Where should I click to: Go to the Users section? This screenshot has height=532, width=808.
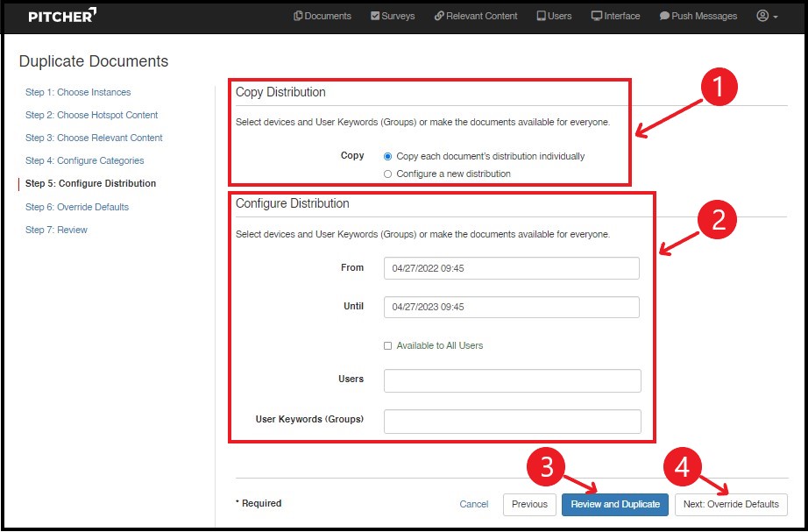(x=554, y=16)
